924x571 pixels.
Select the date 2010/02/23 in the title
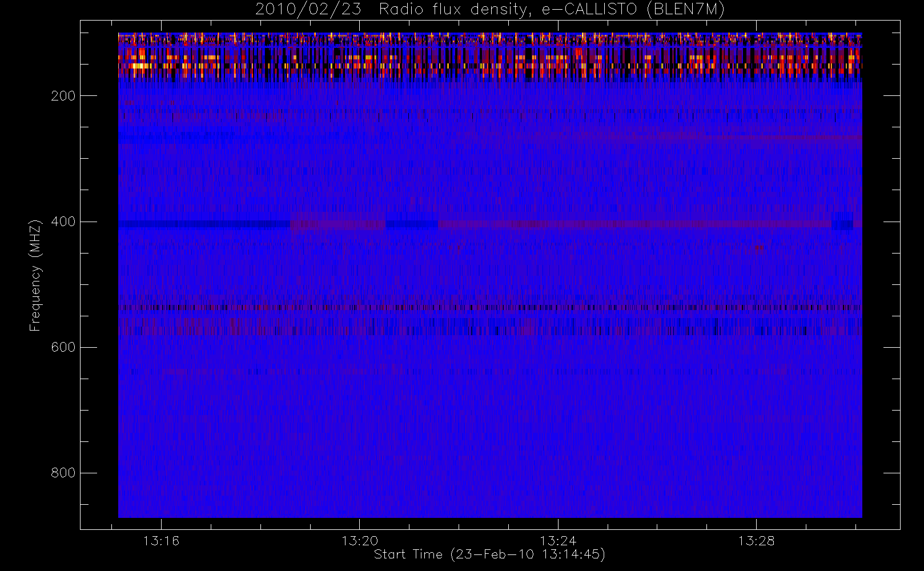308,10
